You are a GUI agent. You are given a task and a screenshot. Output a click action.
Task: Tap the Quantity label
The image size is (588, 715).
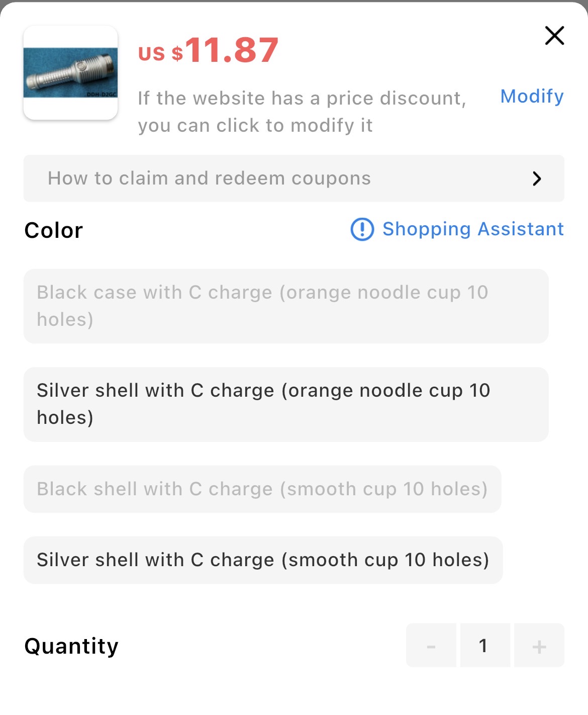click(71, 646)
